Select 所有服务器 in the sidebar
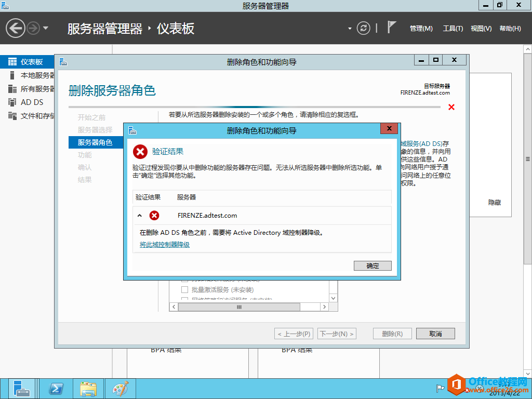This screenshot has width=532, height=399. (27, 89)
